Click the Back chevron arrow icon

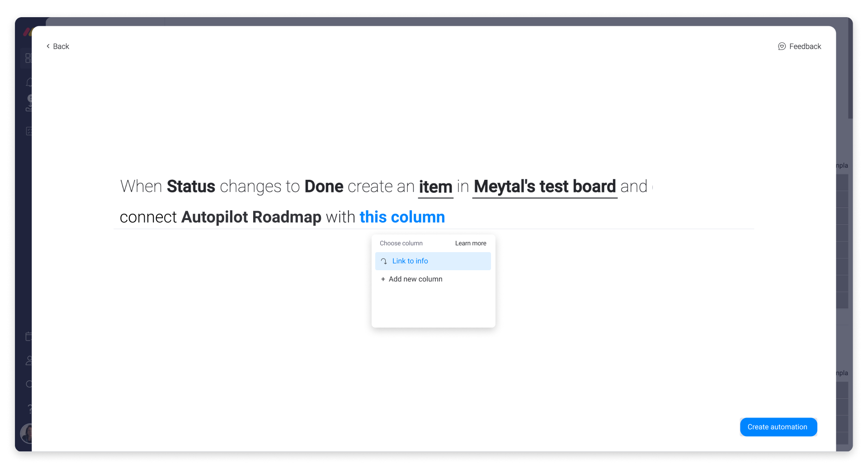coord(48,46)
